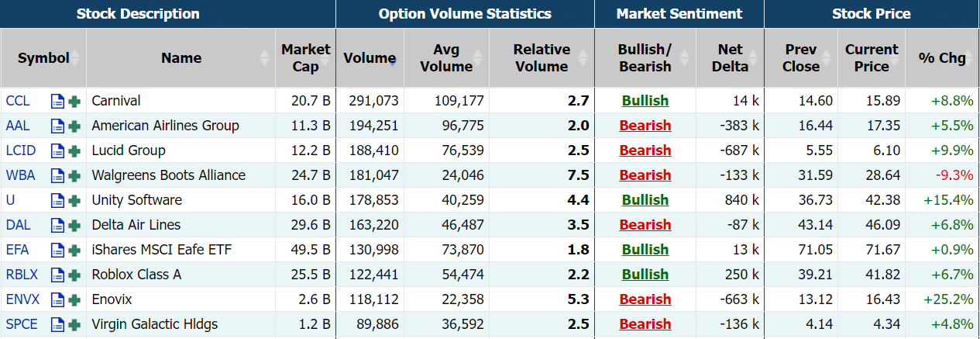Click the Bearish link for Delta Air Lines
The height and width of the screenshot is (339, 980).
point(645,225)
